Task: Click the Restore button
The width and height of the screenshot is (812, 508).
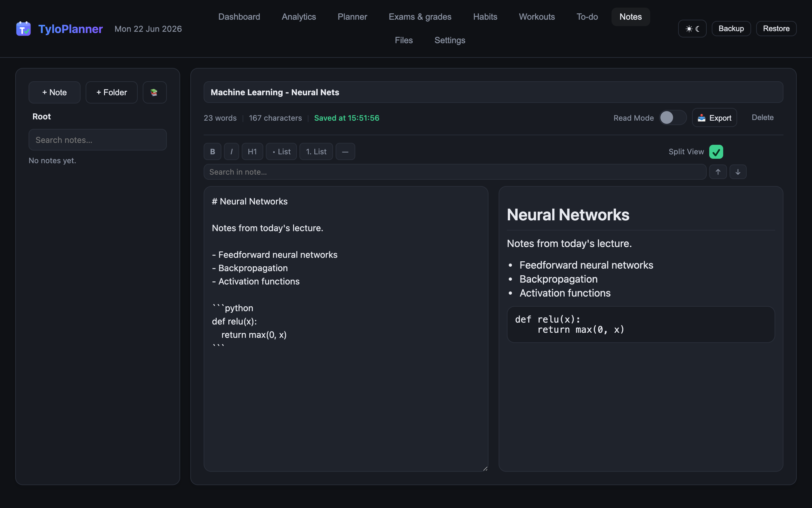Action: pos(776,29)
